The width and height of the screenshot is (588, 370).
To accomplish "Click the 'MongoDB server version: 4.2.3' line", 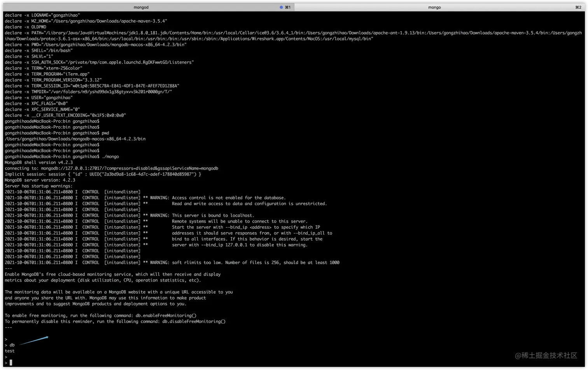I will 40,180.
